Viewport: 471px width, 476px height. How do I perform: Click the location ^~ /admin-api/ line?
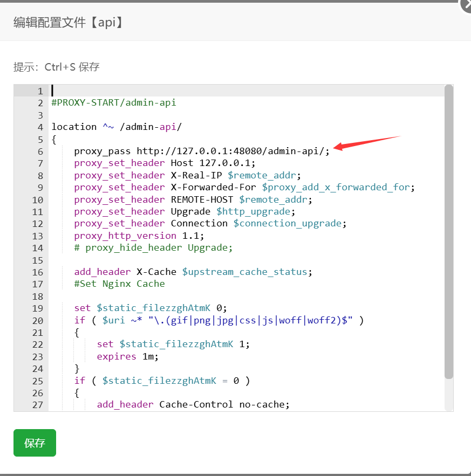coord(117,127)
